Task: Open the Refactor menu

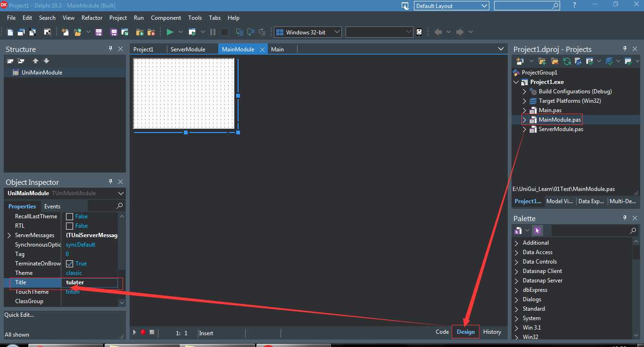Action: [x=92, y=18]
